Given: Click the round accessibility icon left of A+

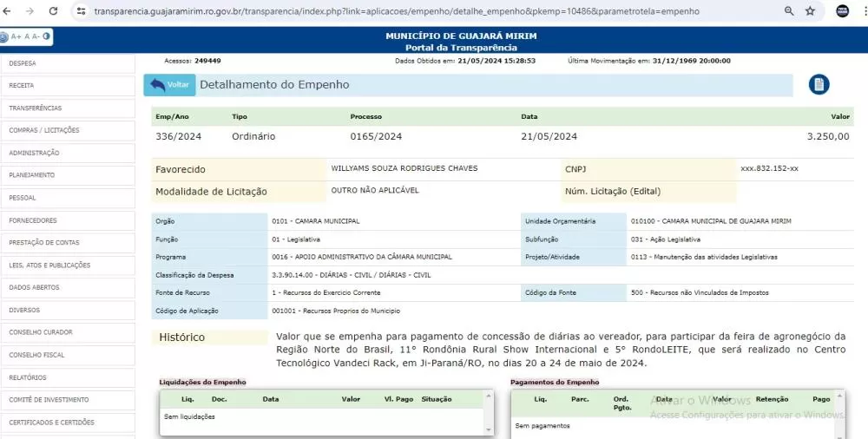Looking at the screenshot, I should coord(3,36).
